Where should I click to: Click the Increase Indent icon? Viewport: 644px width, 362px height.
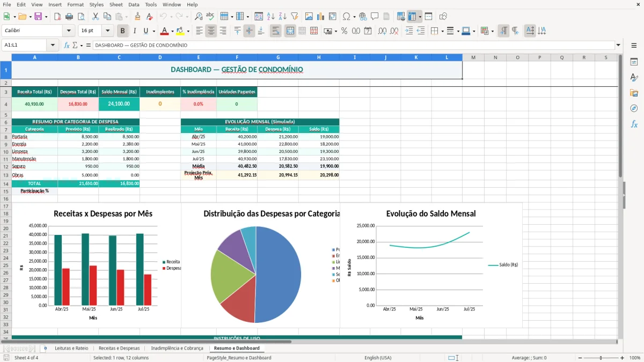click(x=409, y=31)
